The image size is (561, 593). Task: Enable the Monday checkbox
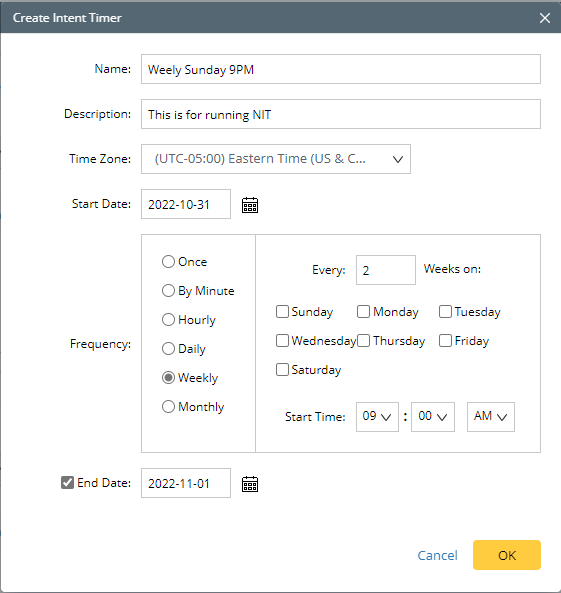point(364,312)
